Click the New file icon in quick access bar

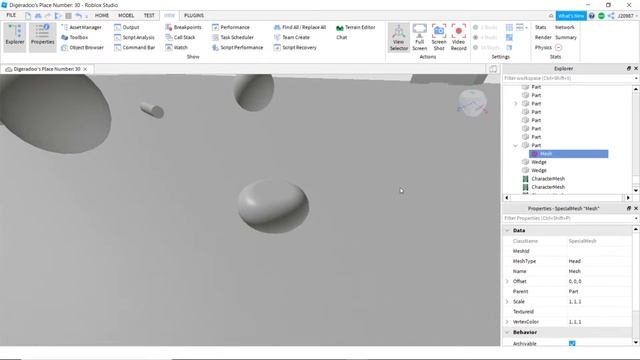click(x=28, y=16)
